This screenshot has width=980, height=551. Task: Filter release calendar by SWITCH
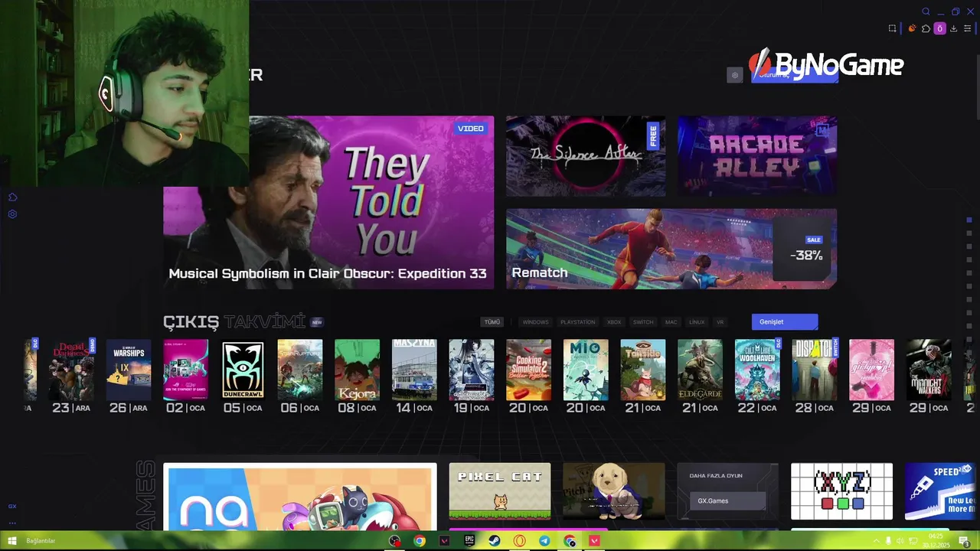(x=643, y=322)
